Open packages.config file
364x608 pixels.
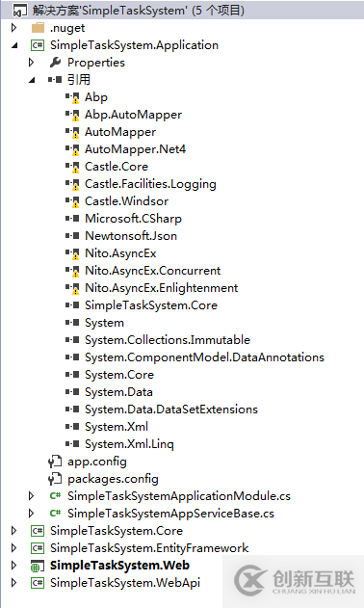pos(114,479)
